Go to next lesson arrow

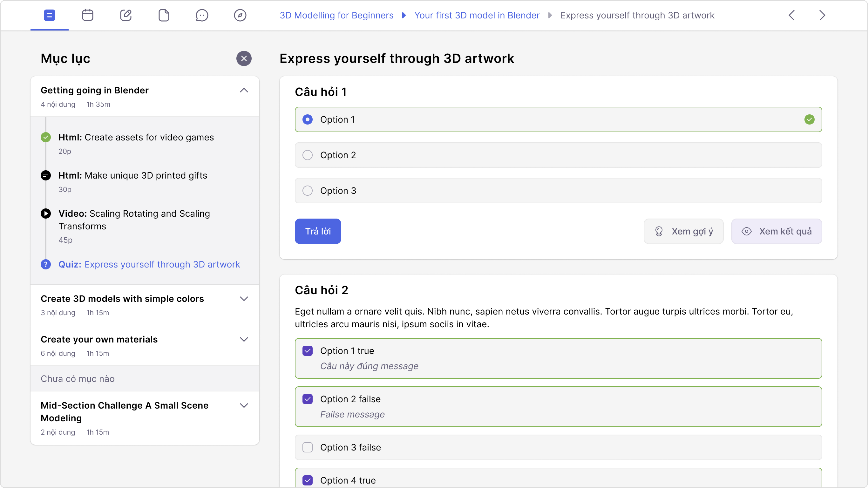pos(822,15)
